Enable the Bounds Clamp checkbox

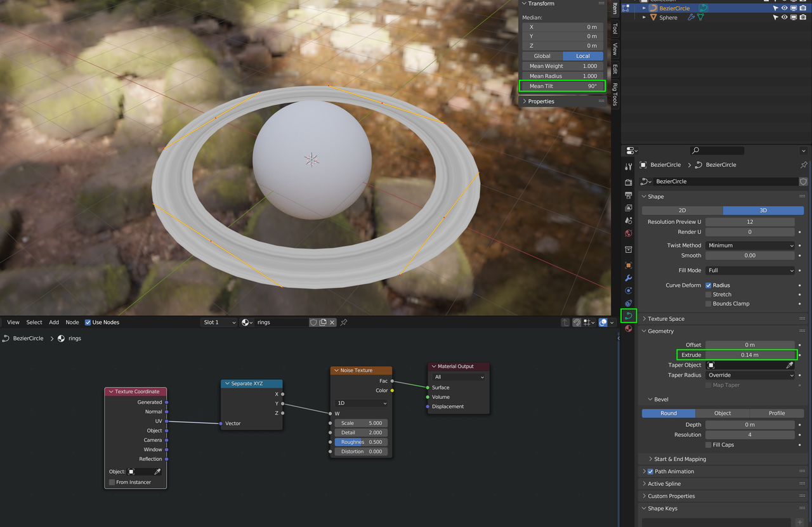pos(708,304)
